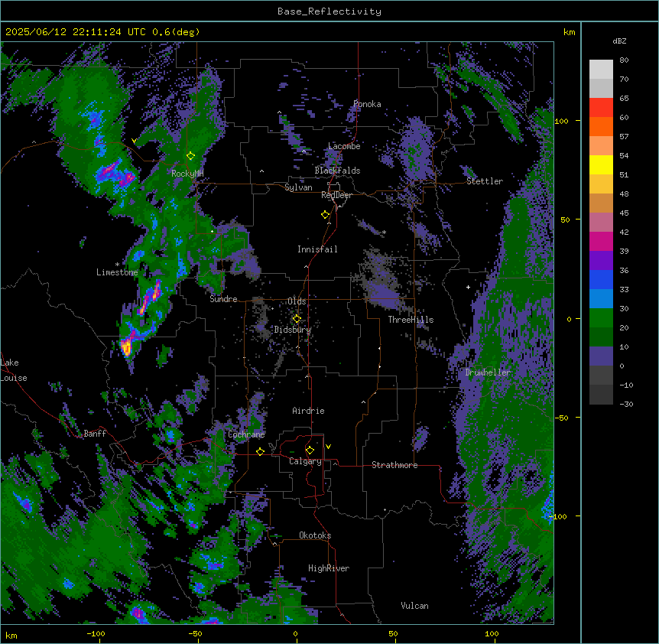
Task: Click the Base_Reflectivity title text
Action: pyautogui.click(x=329, y=11)
